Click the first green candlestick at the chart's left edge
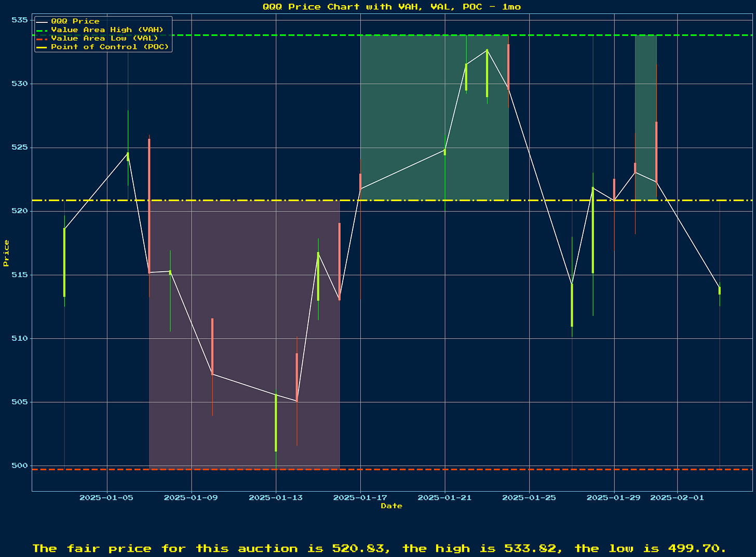This screenshot has height=557, width=756. (x=64, y=262)
